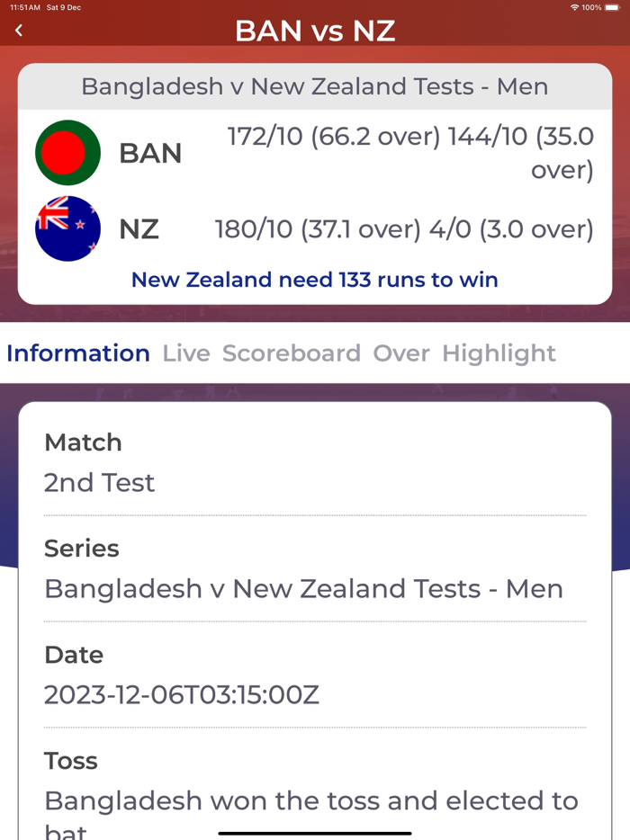Tap the 'Bangladesh v New Zealand Tests - Men' header
This screenshot has height=840, width=630.
coord(314,86)
